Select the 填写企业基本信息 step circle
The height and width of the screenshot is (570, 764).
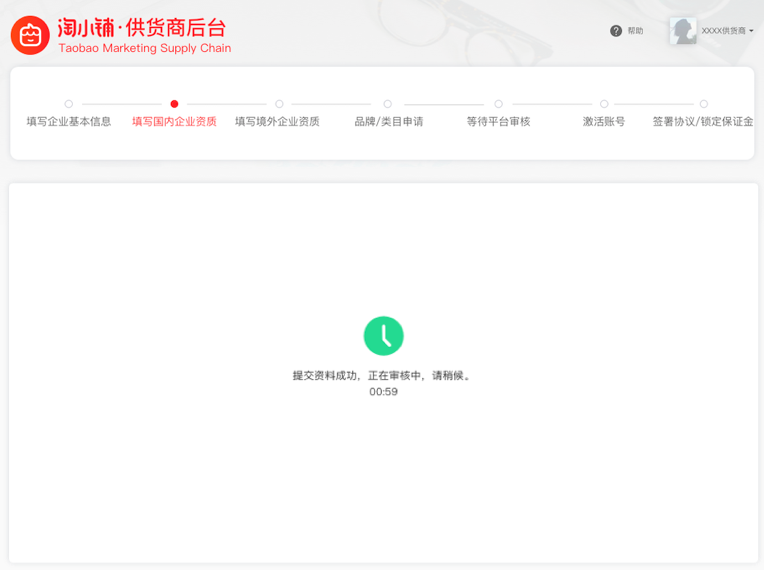click(x=69, y=104)
